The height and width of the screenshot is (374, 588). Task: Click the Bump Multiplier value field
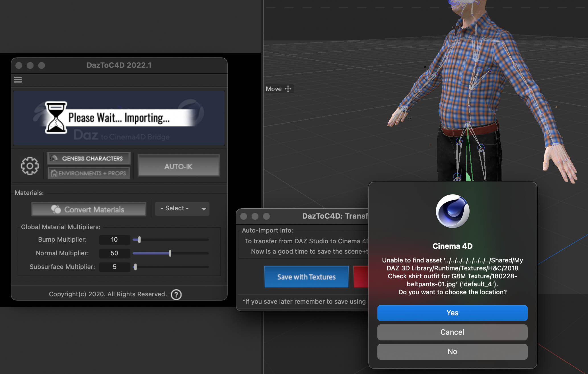pos(114,239)
